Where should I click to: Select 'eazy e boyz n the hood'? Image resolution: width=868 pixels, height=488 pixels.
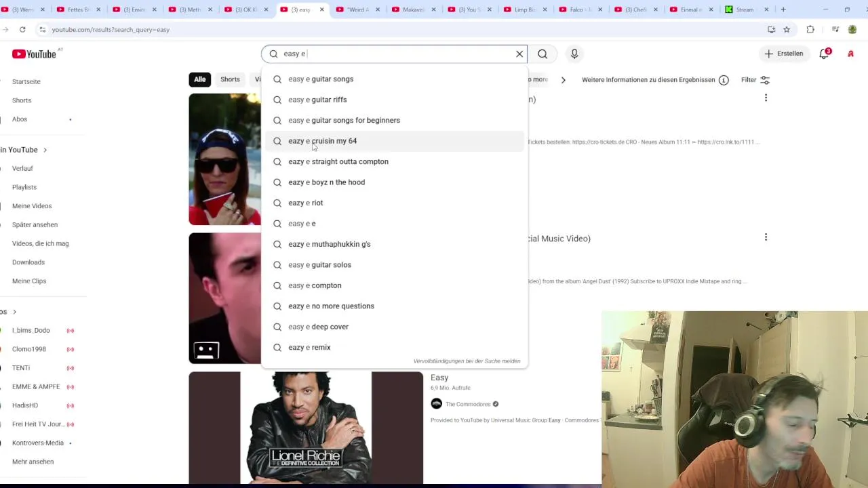click(394, 182)
